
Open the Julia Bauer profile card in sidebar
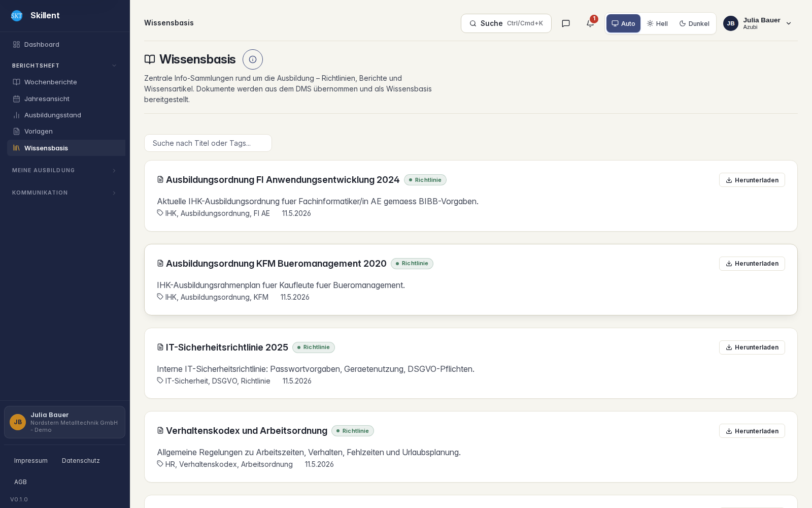click(x=65, y=422)
